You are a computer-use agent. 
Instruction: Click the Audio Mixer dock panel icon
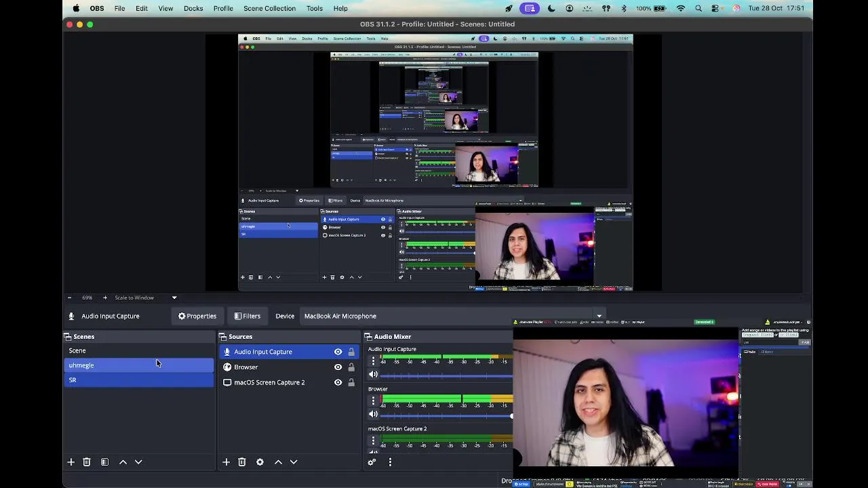pyautogui.click(x=368, y=336)
